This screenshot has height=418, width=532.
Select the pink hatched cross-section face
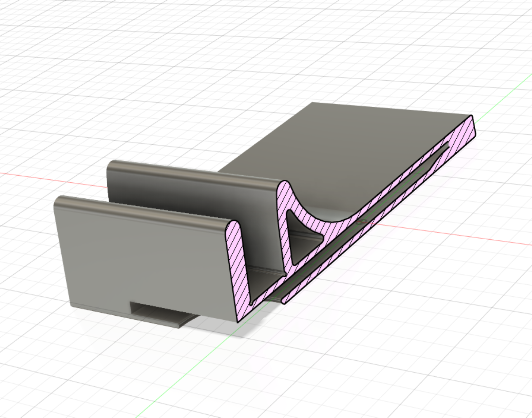pyautogui.click(x=240, y=271)
